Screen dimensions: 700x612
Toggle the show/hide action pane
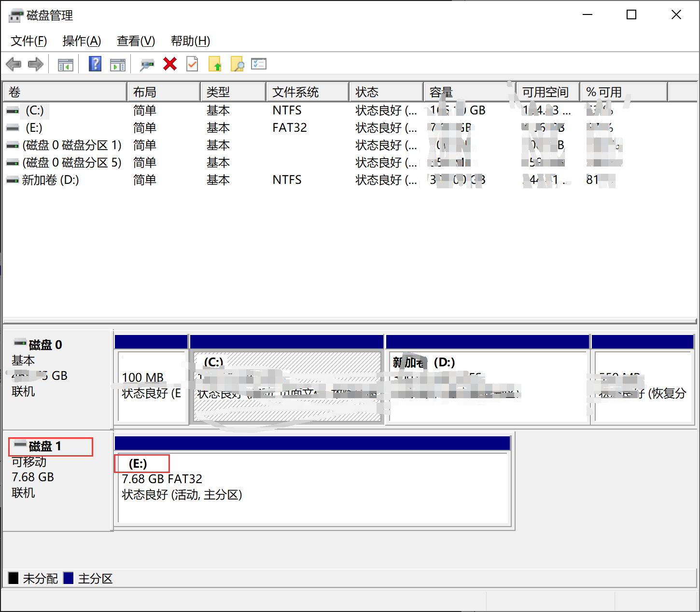tap(117, 64)
